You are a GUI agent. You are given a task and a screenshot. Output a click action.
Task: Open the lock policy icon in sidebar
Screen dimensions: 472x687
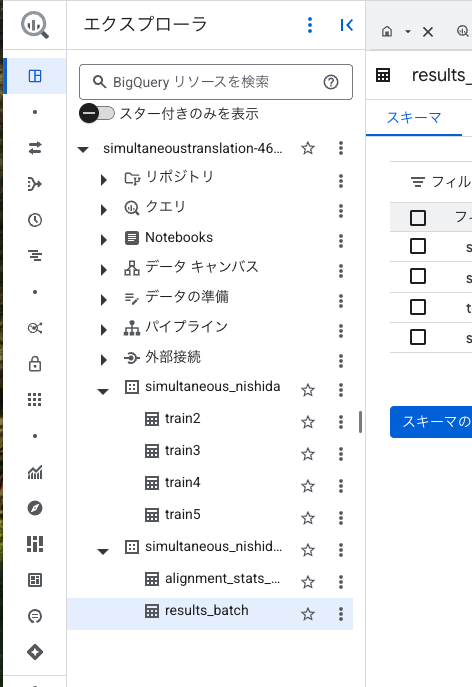(35, 364)
